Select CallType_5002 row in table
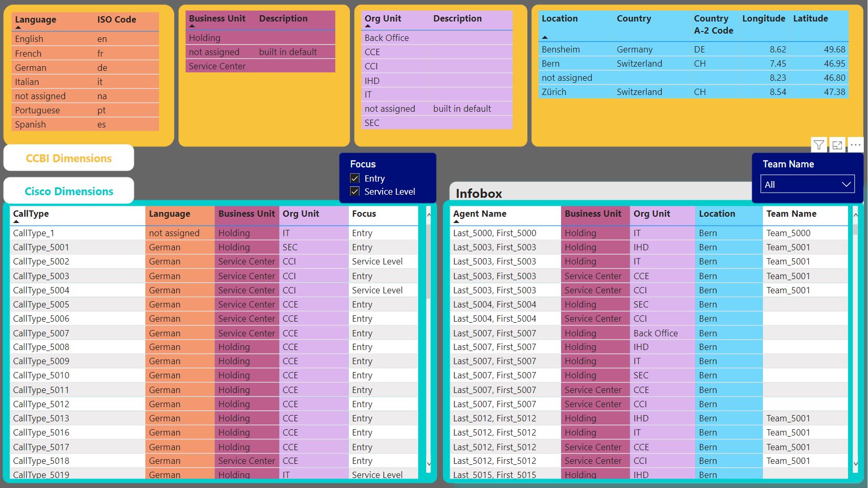Screen dimensions: 868x488 click(x=214, y=261)
